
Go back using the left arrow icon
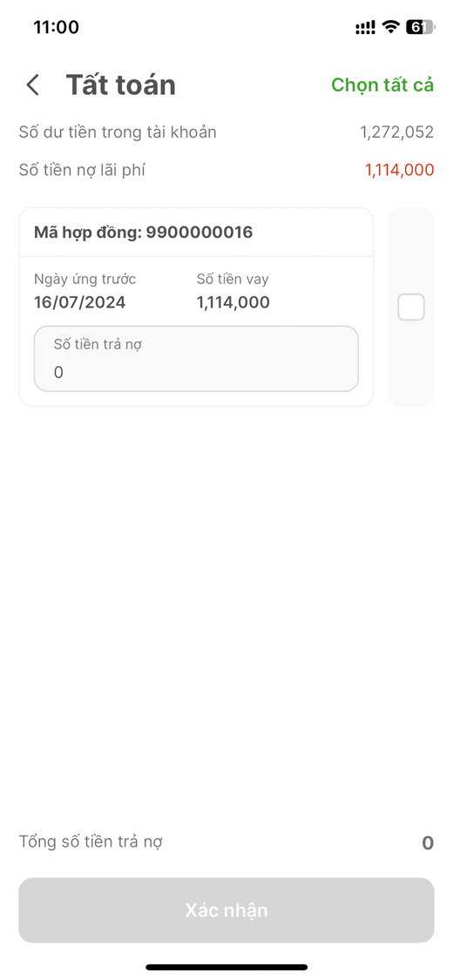tap(33, 85)
